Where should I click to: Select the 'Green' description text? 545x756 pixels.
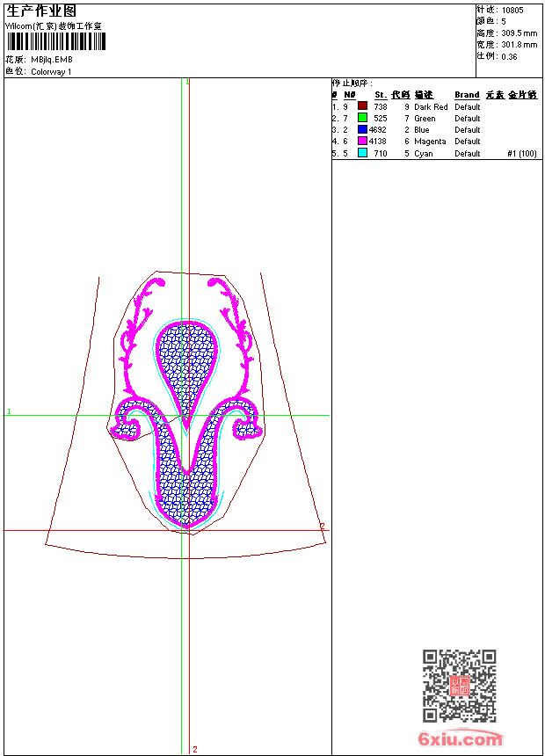coord(425,119)
